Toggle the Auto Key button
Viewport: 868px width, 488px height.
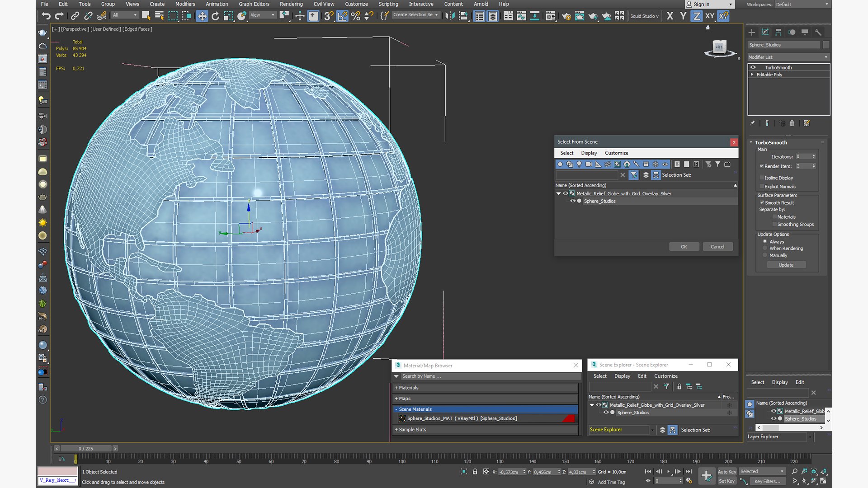[727, 472]
